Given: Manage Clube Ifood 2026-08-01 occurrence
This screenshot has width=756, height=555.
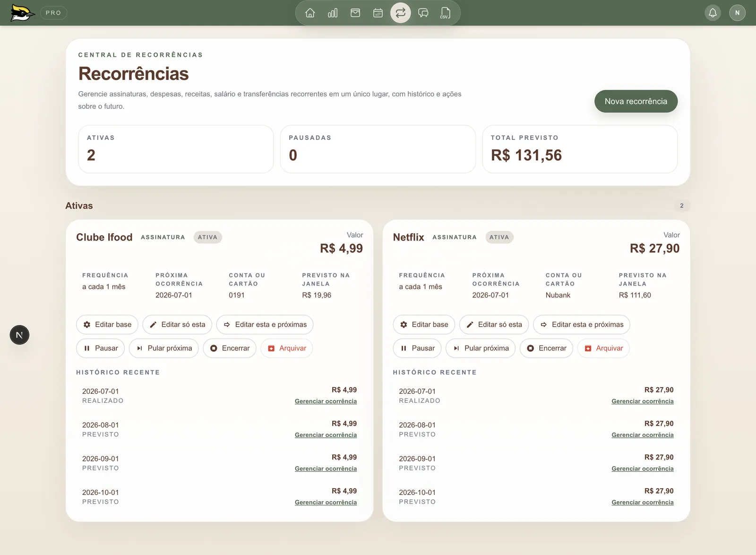Looking at the screenshot, I should coord(326,435).
